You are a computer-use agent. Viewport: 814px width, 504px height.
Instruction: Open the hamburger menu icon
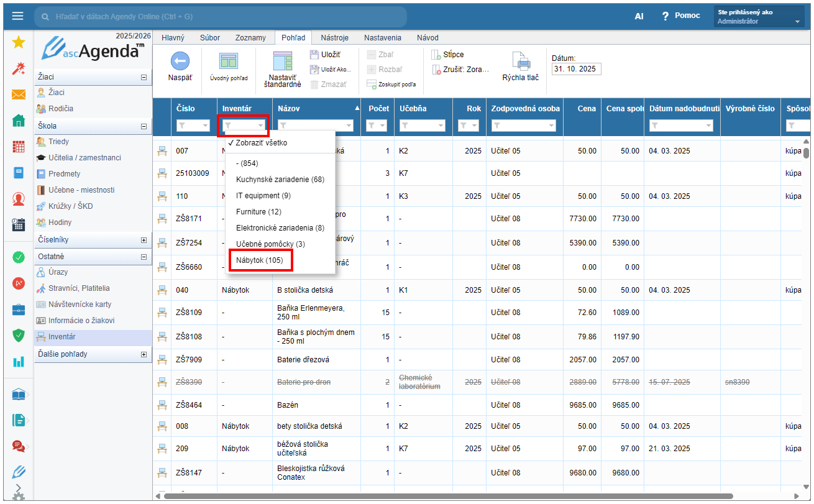tap(18, 16)
